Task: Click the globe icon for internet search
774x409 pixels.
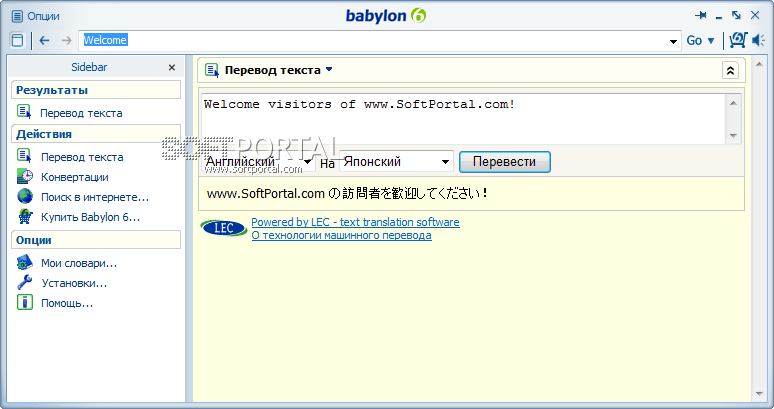Action: click(x=25, y=196)
